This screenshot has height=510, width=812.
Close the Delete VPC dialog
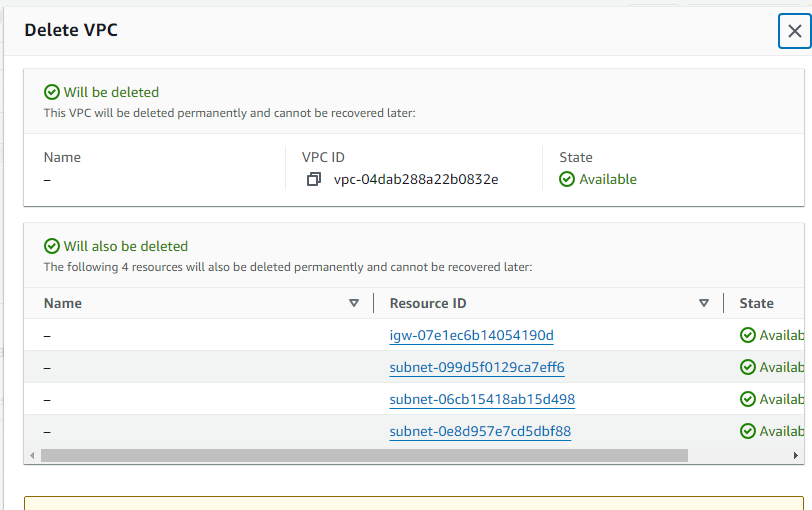[794, 31]
